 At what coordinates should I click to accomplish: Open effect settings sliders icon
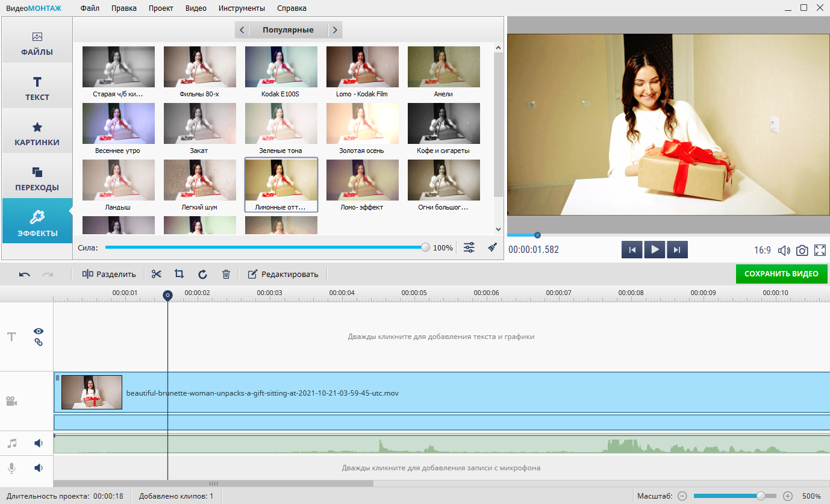[469, 247]
